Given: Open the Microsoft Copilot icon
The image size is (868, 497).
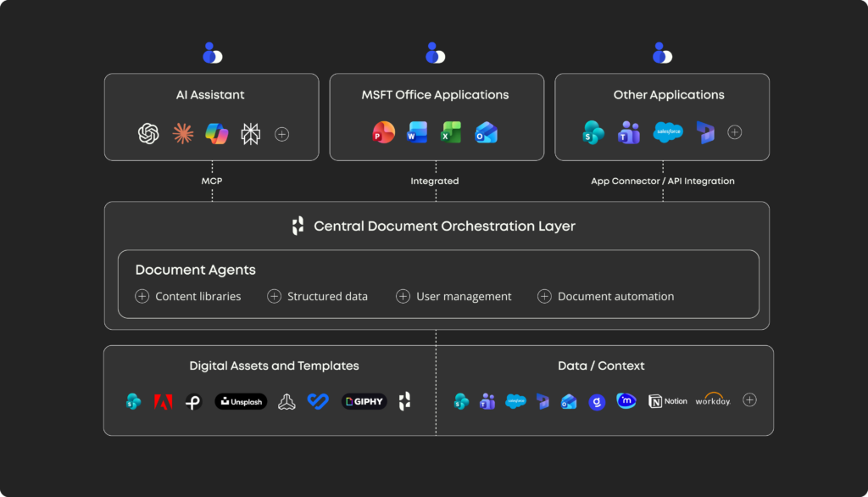Looking at the screenshot, I should click(x=216, y=133).
